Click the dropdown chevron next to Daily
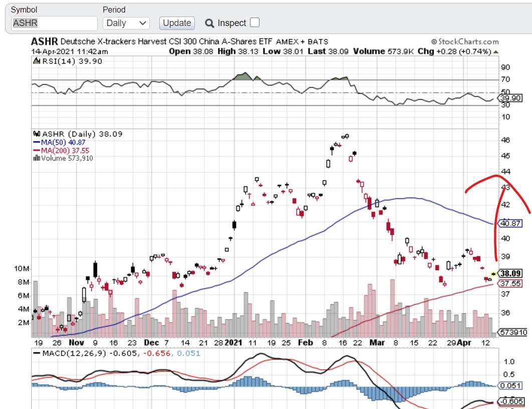 (x=142, y=23)
